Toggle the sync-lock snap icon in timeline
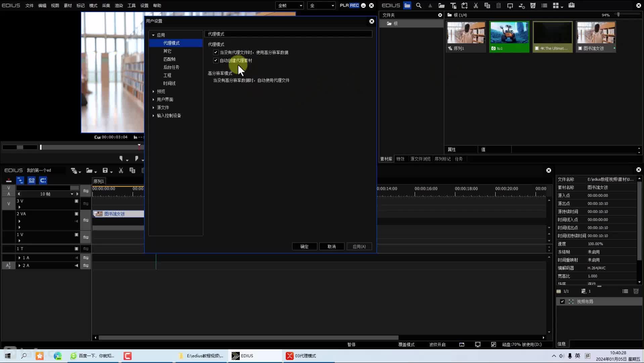The width and height of the screenshot is (644, 363). click(43, 180)
